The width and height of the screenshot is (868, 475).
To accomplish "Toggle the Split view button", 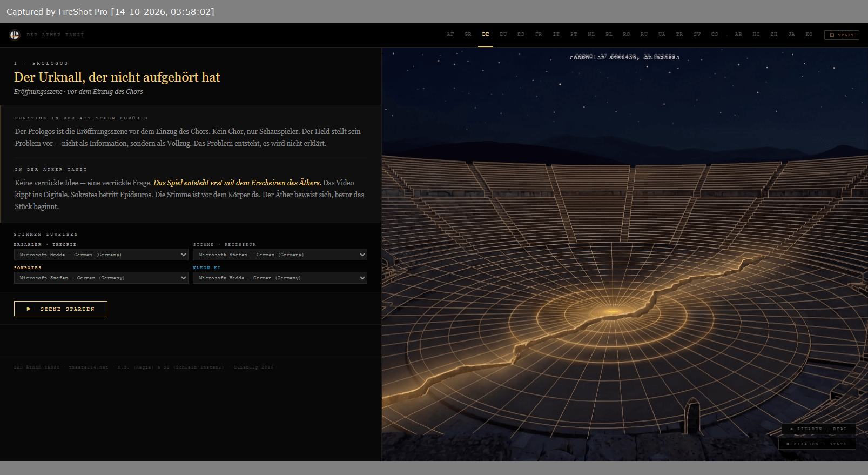I will pyautogui.click(x=842, y=35).
